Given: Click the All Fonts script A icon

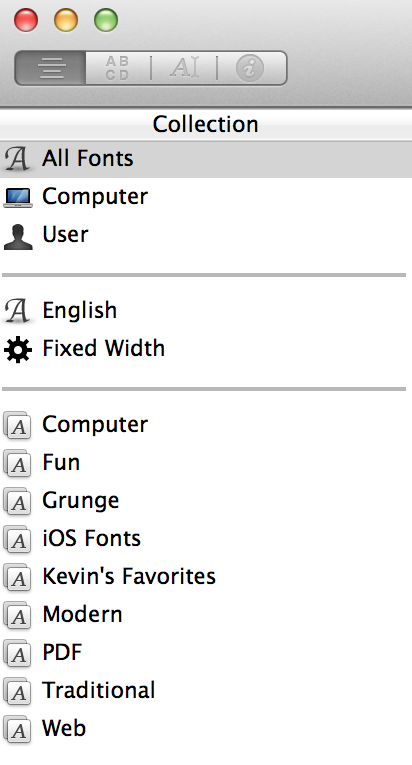Looking at the screenshot, I should [x=18, y=159].
